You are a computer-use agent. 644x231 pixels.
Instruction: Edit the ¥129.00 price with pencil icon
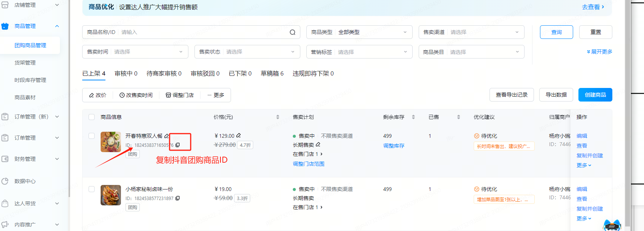click(239, 136)
